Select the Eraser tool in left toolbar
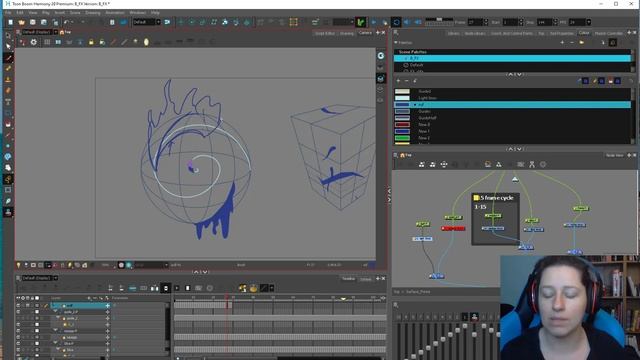This screenshot has width=640, height=360. pos(8,90)
